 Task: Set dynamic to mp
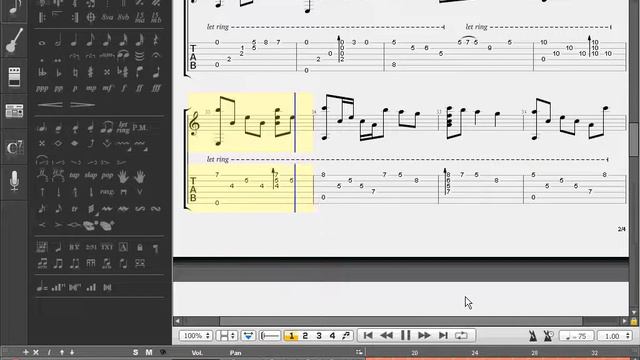[91, 88]
